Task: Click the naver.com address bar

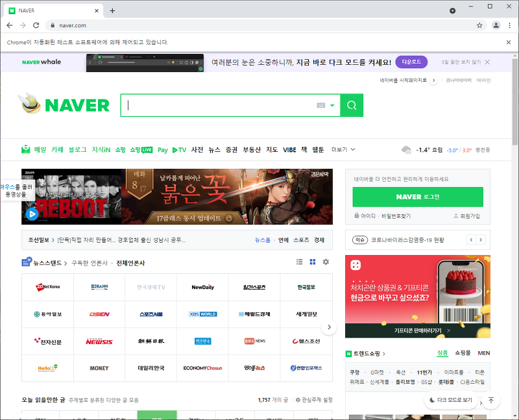Action: (x=265, y=25)
